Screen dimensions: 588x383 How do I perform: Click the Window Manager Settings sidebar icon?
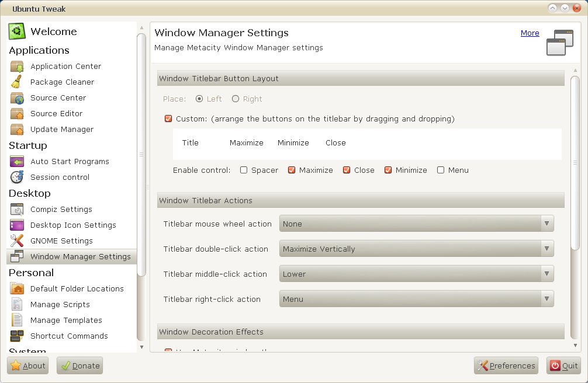point(17,257)
